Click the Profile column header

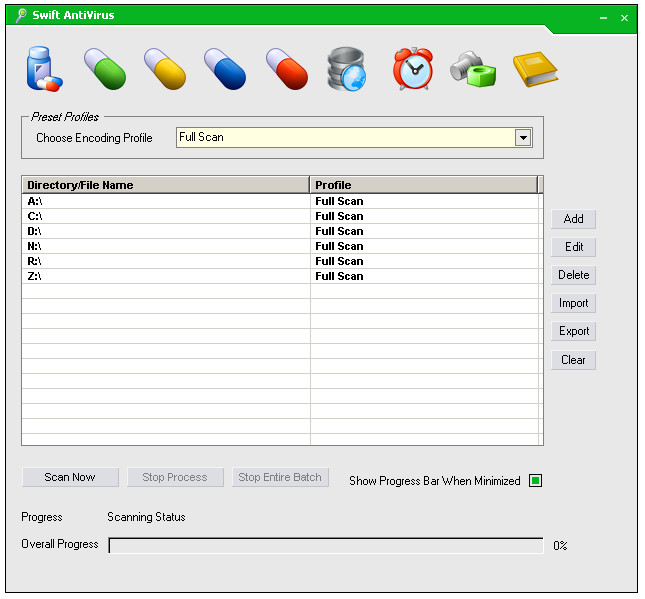coord(424,185)
